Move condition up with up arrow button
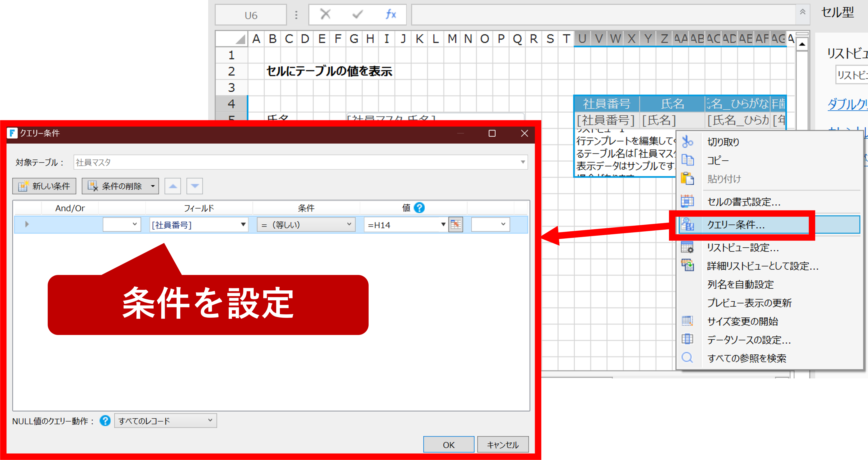Viewport: 868px width, 460px height. (173, 186)
